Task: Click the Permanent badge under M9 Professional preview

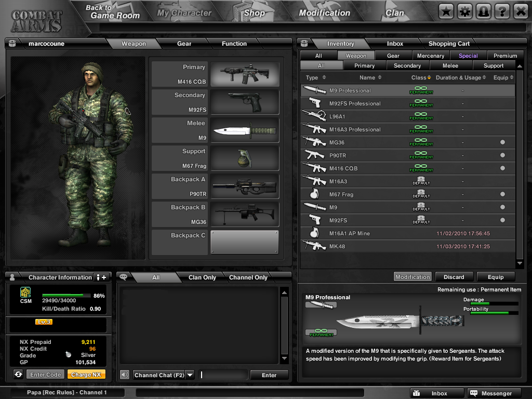Action: pos(321,332)
